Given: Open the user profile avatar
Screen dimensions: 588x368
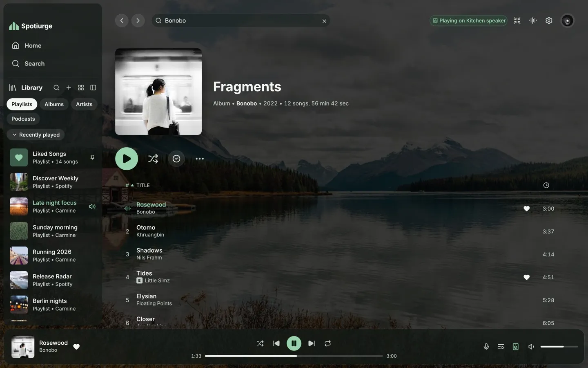Looking at the screenshot, I should coord(567,20).
